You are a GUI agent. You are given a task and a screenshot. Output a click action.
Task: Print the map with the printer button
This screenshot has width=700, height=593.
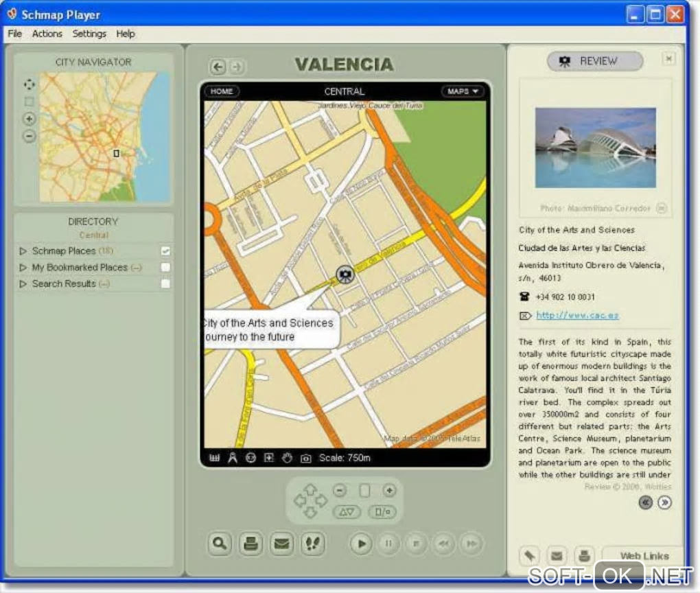coord(251,544)
